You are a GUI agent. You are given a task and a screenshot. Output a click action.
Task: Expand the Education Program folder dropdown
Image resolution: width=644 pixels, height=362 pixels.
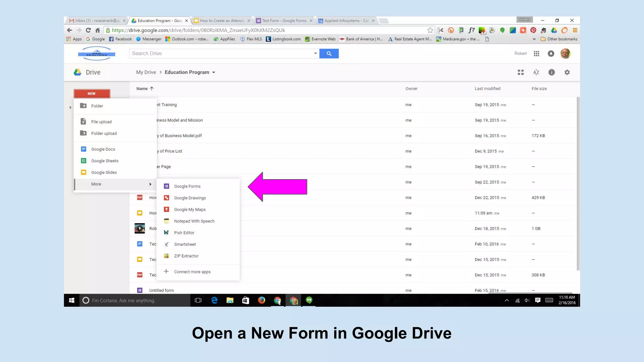pyautogui.click(x=214, y=73)
